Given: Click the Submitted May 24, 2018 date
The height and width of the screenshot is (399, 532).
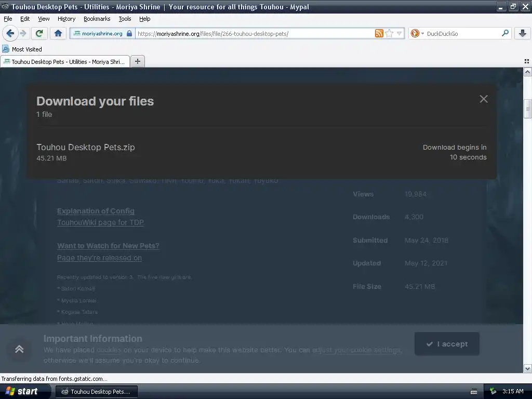Looking at the screenshot, I should (427, 240).
